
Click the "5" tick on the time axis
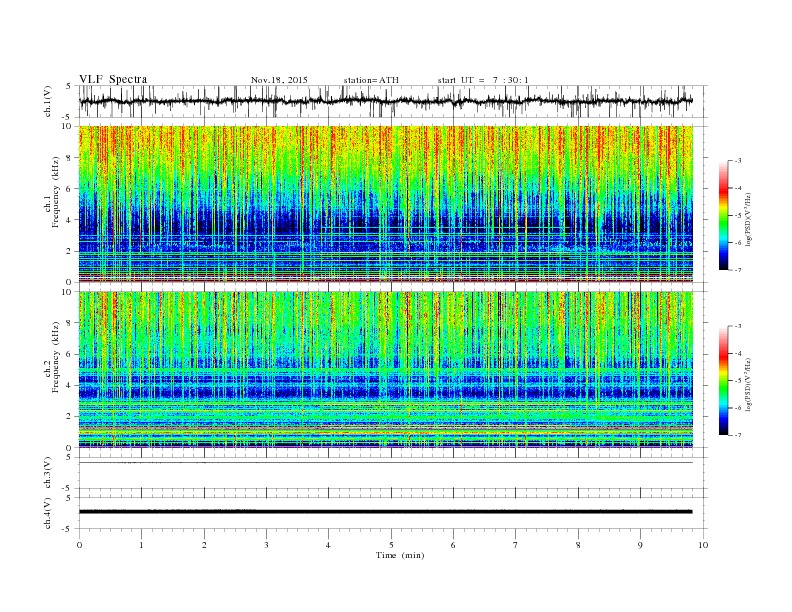(x=391, y=545)
